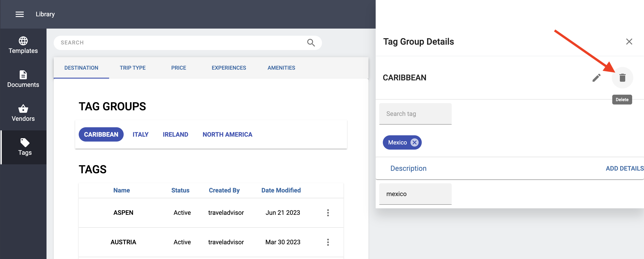
Task: Switch to the EXPERIENCES tab
Action: tap(229, 68)
